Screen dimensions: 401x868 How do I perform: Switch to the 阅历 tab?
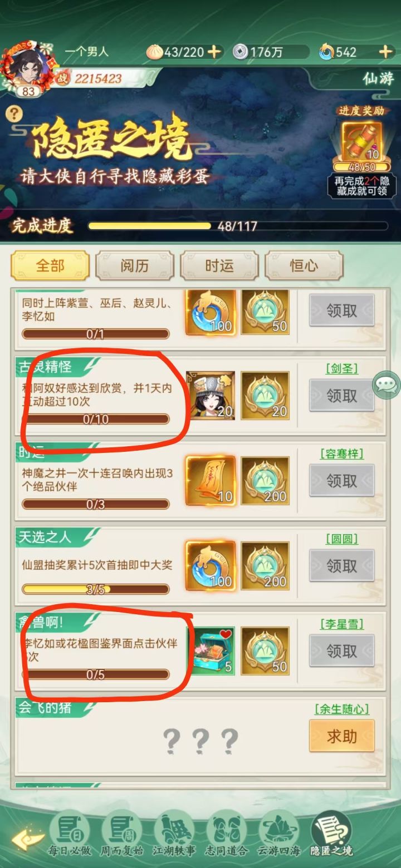point(134,266)
